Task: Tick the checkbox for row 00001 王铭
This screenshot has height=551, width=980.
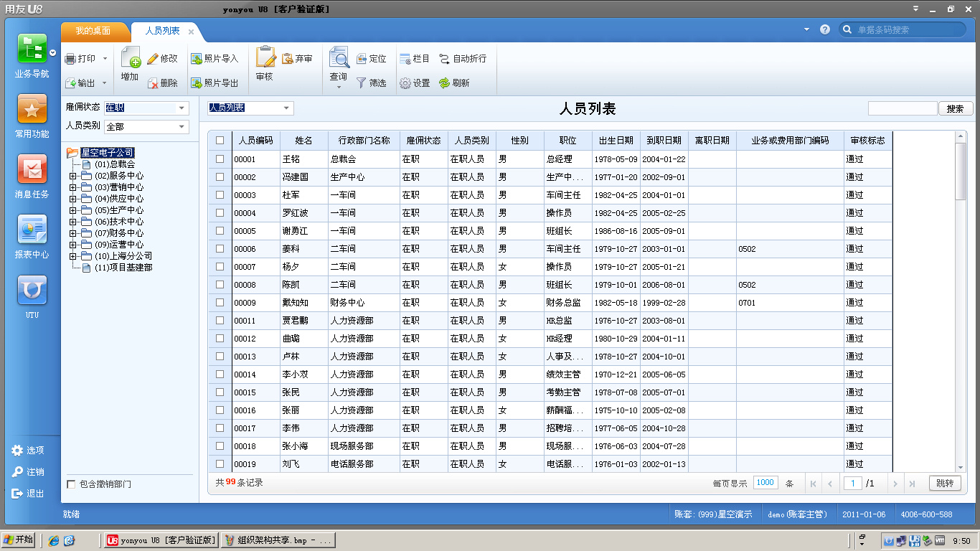Action: click(220, 159)
